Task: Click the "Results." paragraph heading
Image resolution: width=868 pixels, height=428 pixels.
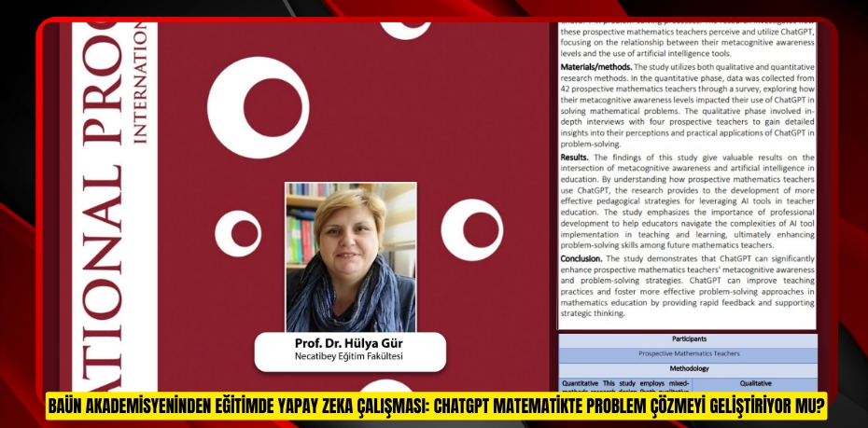Action: point(574,157)
